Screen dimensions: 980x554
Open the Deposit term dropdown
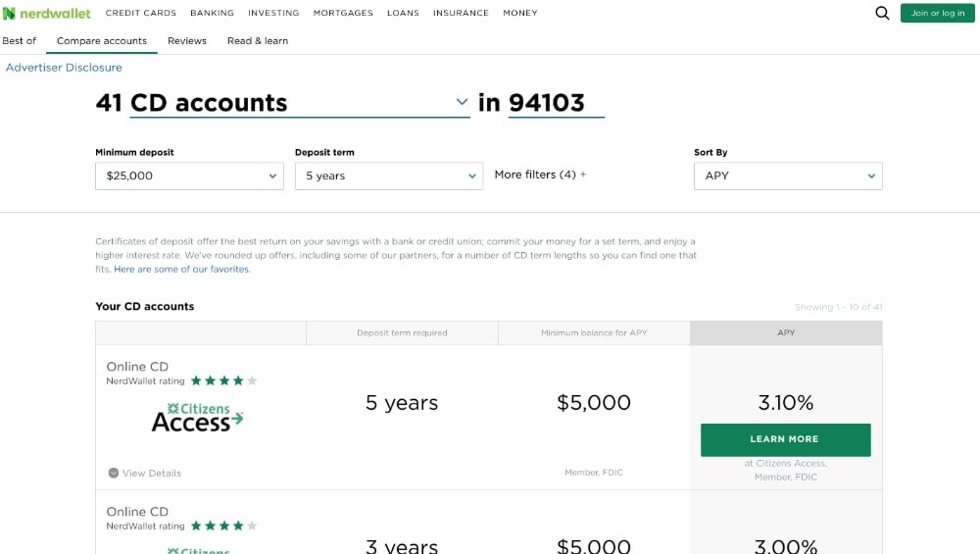[x=388, y=176]
